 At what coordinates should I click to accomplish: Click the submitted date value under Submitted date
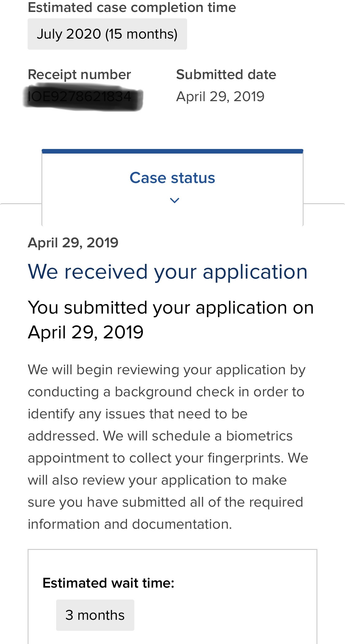pyautogui.click(x=220, y=97)
